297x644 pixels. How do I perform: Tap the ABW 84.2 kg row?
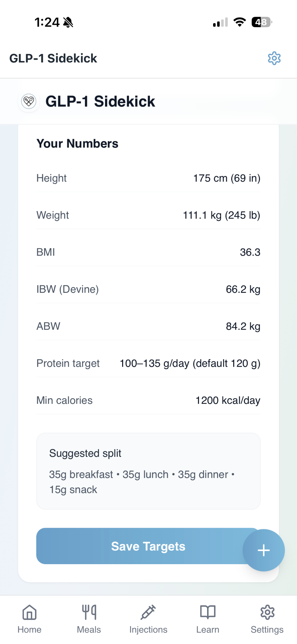pos(148,326)
